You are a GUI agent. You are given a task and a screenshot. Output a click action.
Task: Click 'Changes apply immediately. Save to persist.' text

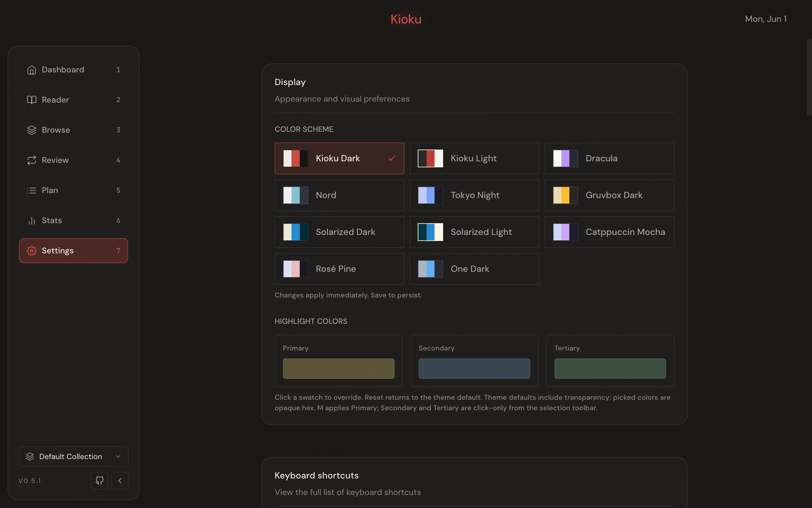click(x=348, y=295)
